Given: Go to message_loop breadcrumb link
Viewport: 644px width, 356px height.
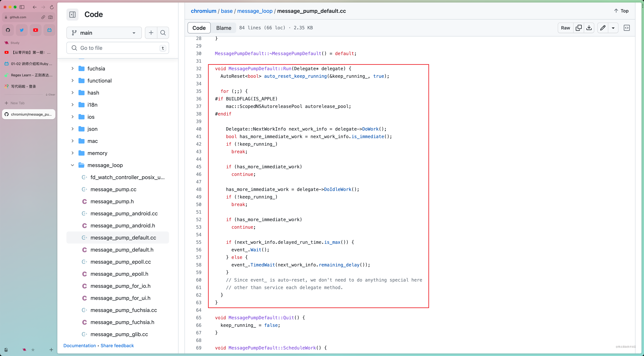Looking at the screenshot, I should [255, 11].
